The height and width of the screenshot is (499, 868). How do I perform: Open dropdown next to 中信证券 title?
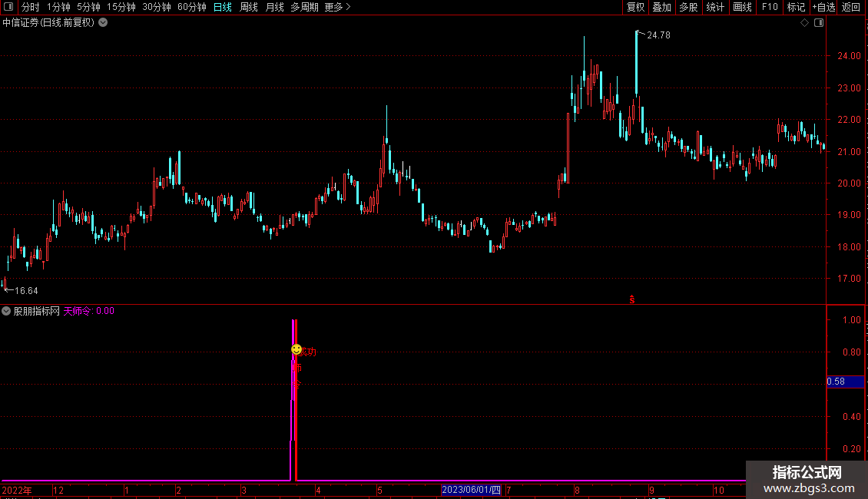click(103, 23)
